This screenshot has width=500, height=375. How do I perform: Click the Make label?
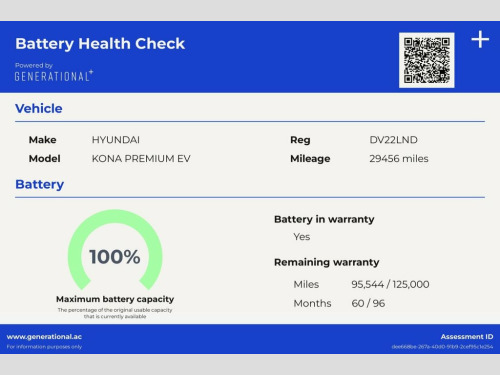point(42,140)
